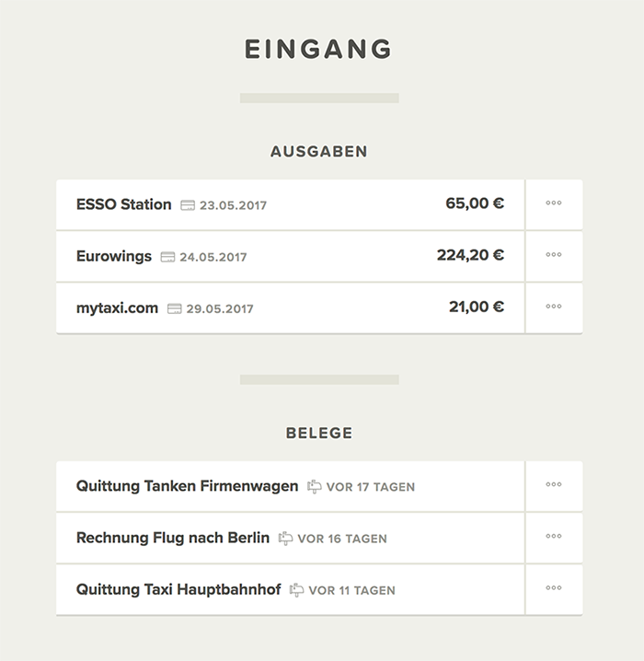Open the Rechnung Flug nach Berlin receipt
Screen dimensions: 644x661
click(x=291, y=538)
